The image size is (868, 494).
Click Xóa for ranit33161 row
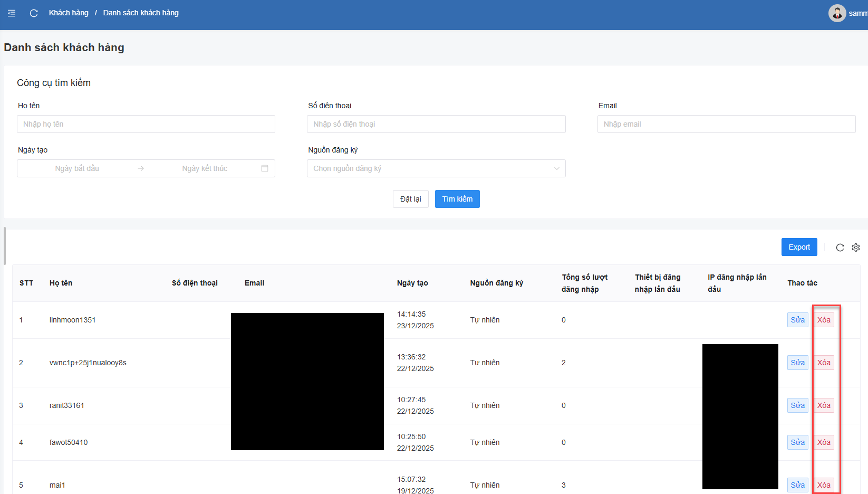(x=824, y=405)
